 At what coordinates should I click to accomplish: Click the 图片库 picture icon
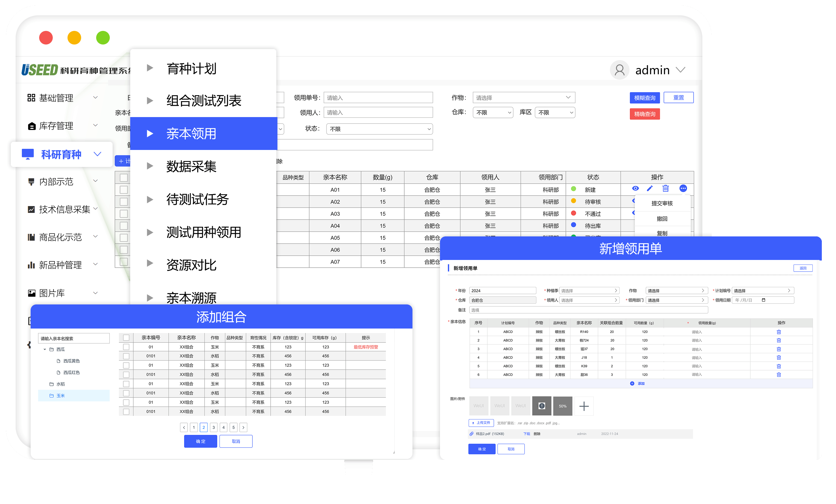[x=31, y=293]
